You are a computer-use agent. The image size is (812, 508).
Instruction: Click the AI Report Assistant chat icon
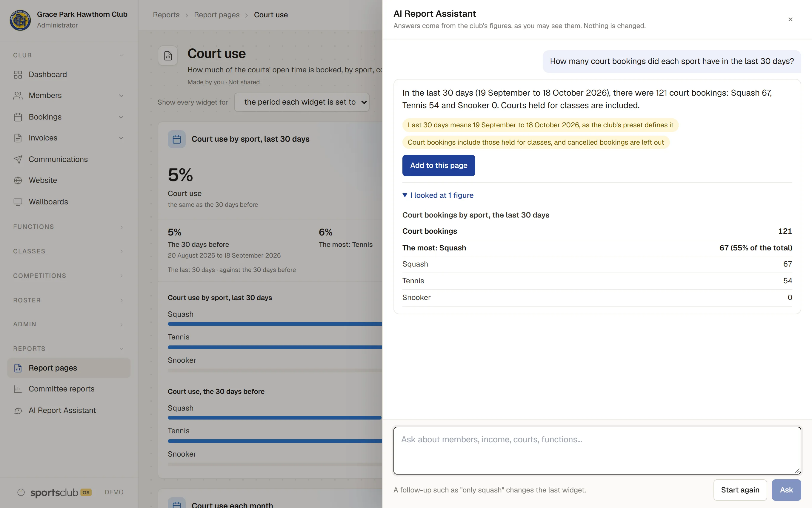[18, 411]
